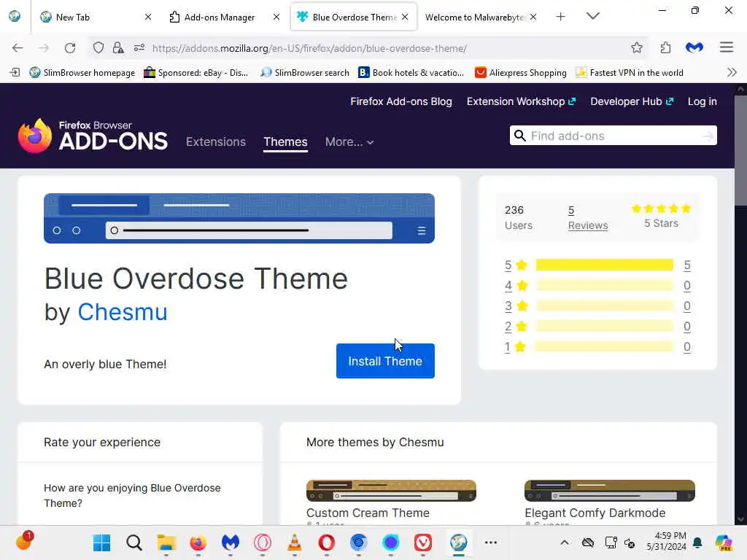Screen dimensions: 747x560
Task: Open SlimBrowser homepage bookmark
Action: 82,72
